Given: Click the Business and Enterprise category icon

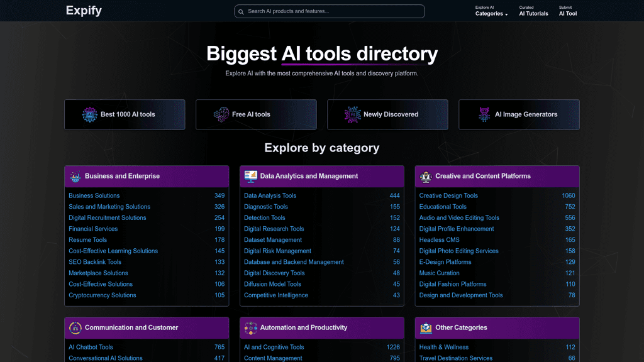Looking at the screenshot, I should coord(75,177).
